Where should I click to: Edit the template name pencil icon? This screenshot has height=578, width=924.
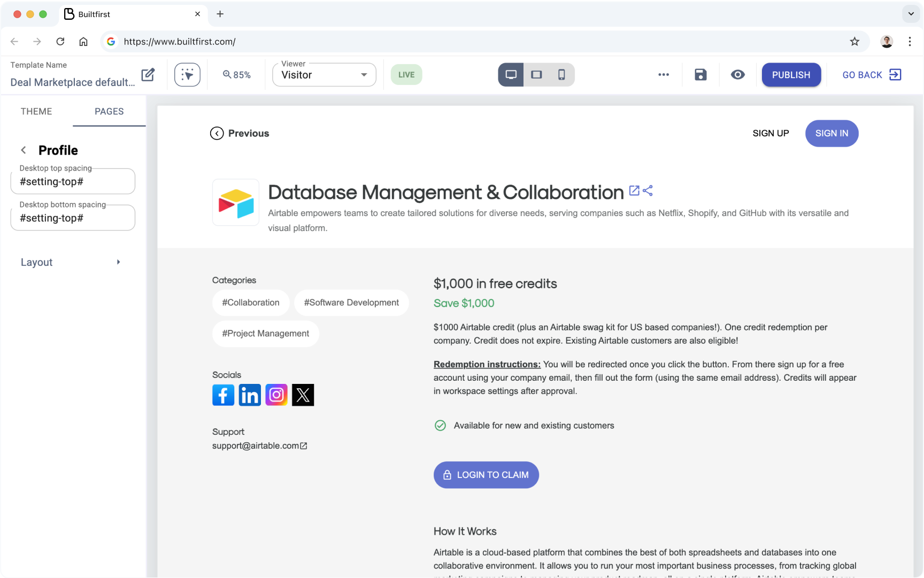pyautogui.click(x=148, y=75)
